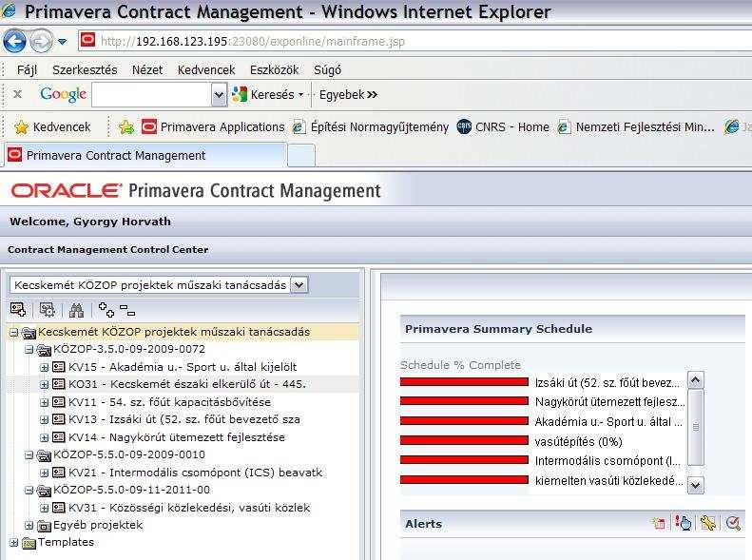Select KO31 - Kecskemét északi elkerülő út
Viewport: 752px width, 560px height.
[x=187, y=384]
